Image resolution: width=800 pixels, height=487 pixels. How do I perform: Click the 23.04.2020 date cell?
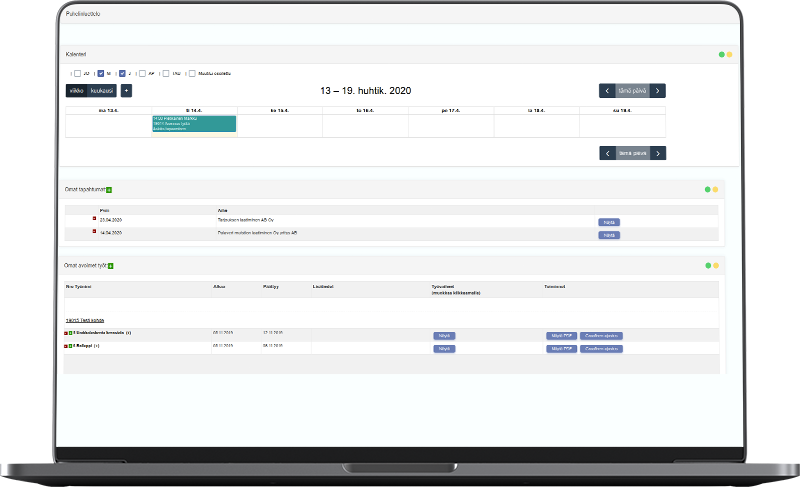coord(111,220)
